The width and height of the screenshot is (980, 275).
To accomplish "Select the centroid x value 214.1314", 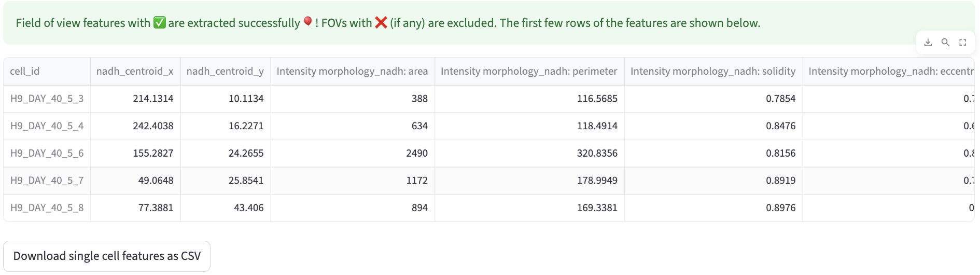I will (x=153, y=99).
